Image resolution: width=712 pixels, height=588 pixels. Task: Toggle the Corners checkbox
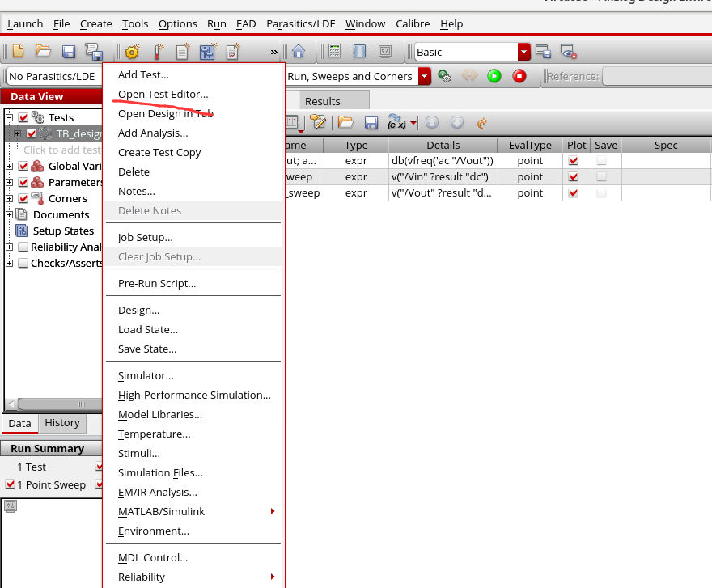coord(23,198)
